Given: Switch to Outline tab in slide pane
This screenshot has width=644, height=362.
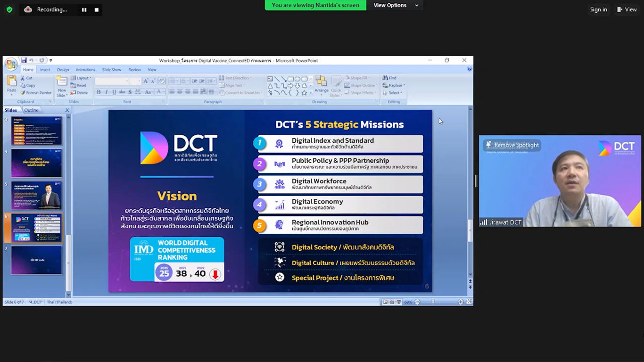Looking at the screenshot, I should pos(32,110).
